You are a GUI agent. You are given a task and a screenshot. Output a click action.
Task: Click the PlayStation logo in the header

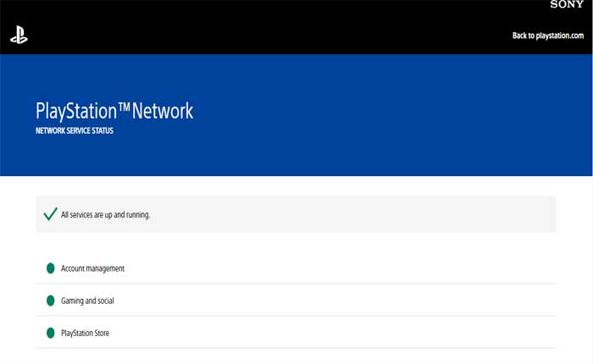pos(19,36)
